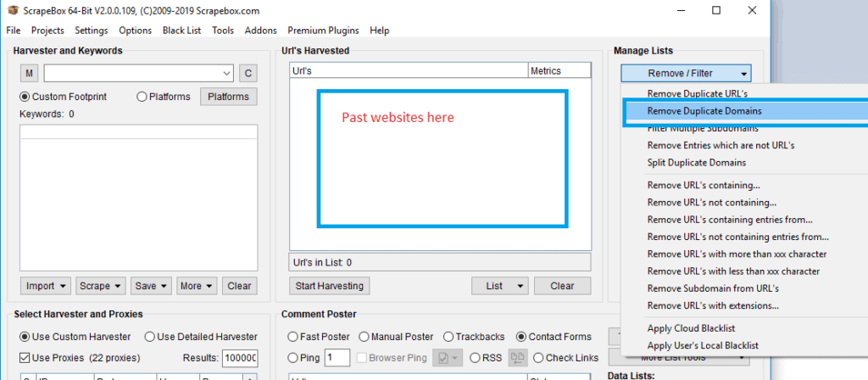This screenshot has width=868, height=380.
Task: Open the List dropdown under Url's Harvested
Action: [x=500, y=286]
